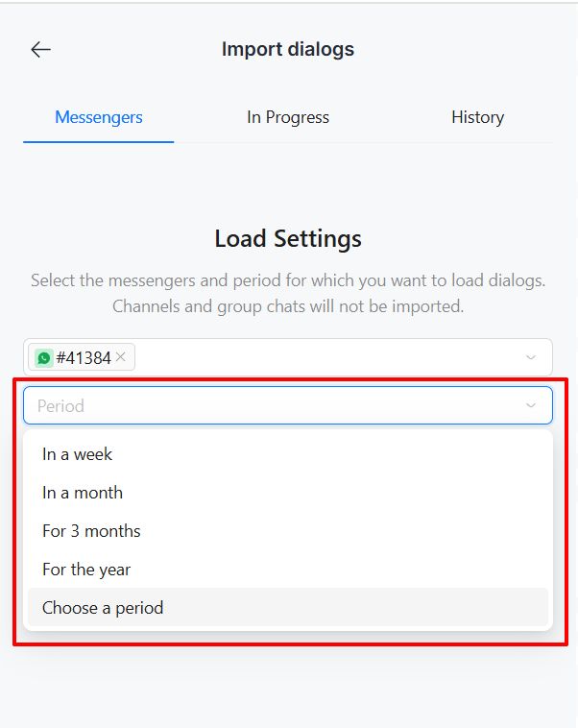Click the "Import dialogs" page title

[x=288, y=49]
